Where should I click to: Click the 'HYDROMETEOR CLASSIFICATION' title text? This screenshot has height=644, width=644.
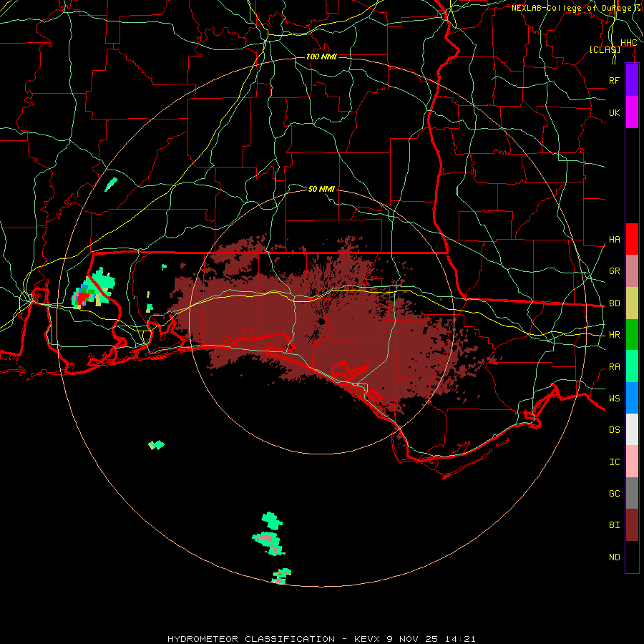251,639
